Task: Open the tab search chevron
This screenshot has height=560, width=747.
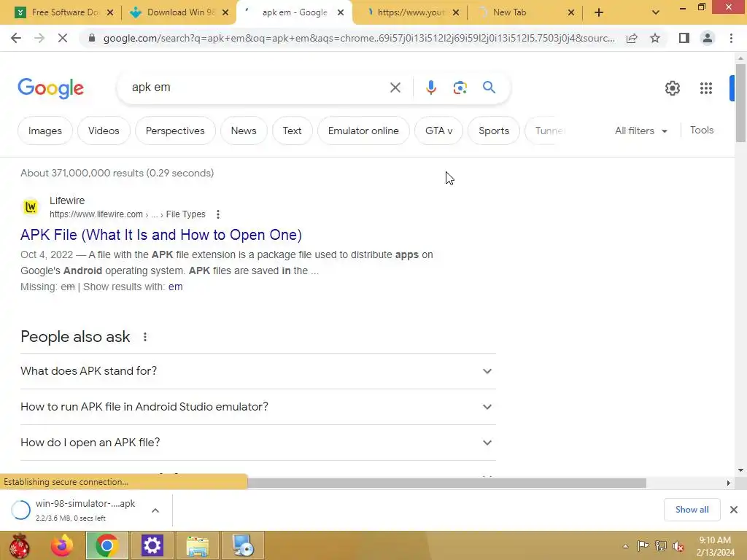Action: (x=656, y=12)
